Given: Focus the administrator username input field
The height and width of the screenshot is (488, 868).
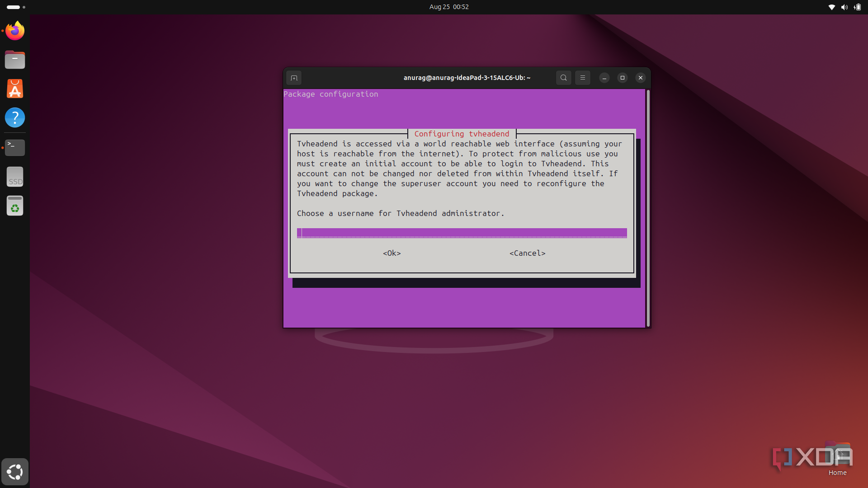Looking at the screenshot, I should [462, 233].
